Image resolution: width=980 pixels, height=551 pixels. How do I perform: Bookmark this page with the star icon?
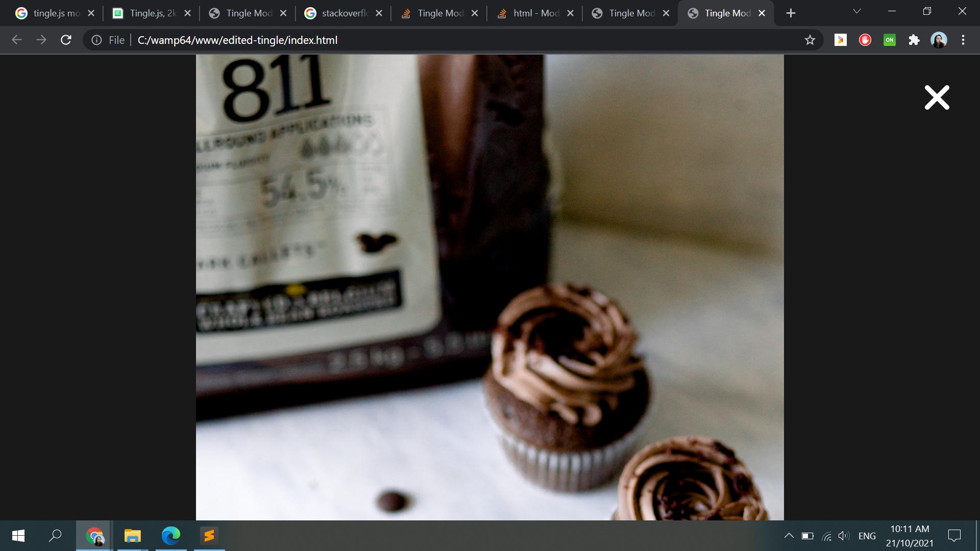coord(810,40)
